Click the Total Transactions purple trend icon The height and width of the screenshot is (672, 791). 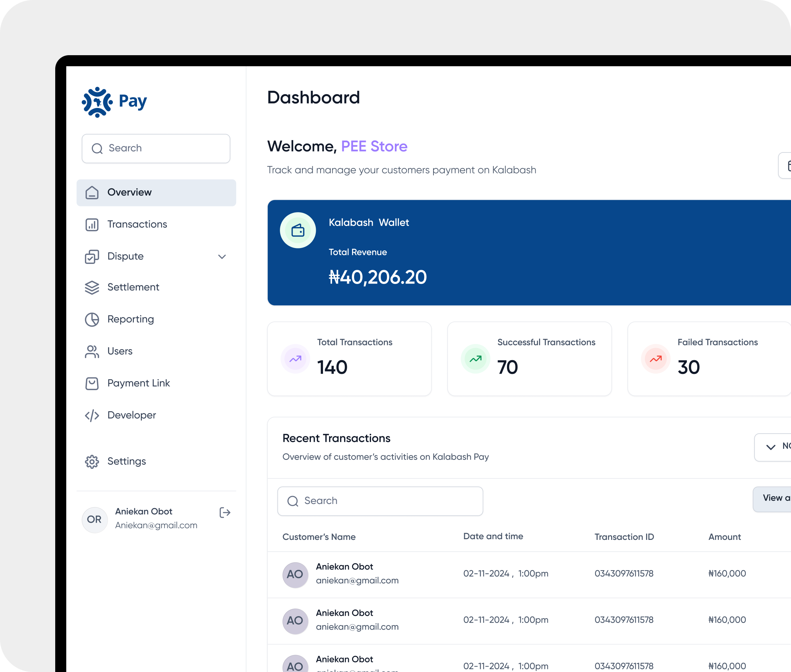(295, 359)
